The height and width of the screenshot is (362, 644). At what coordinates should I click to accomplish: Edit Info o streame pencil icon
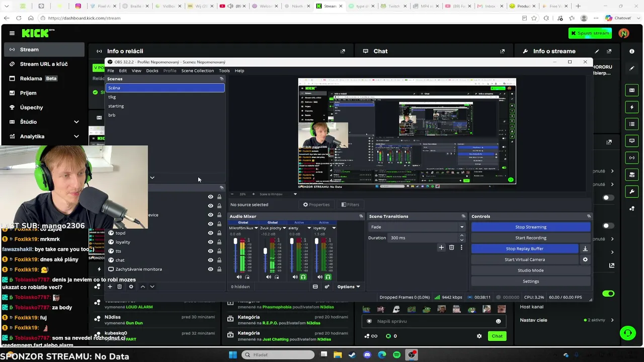pyautogui.click(x=597, y=51)
